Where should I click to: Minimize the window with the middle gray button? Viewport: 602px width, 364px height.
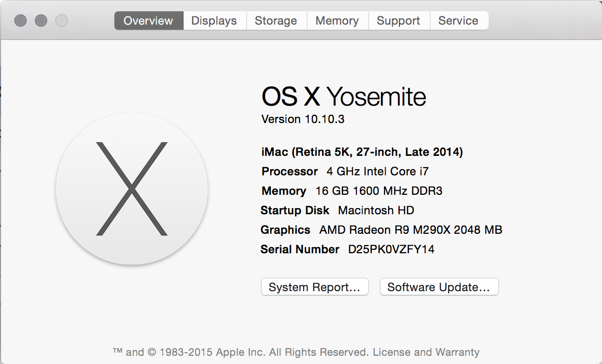click(41, 21)
